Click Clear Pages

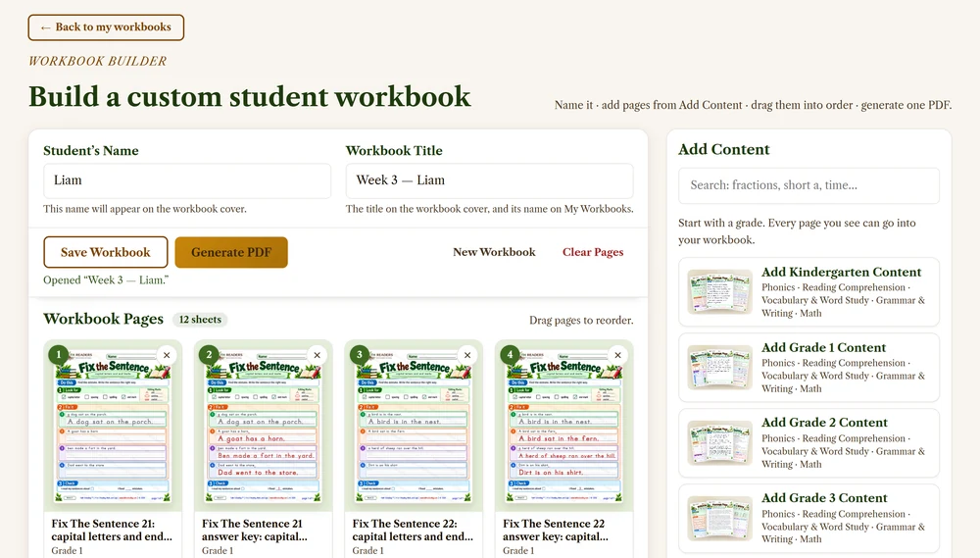tap(593, 252)
